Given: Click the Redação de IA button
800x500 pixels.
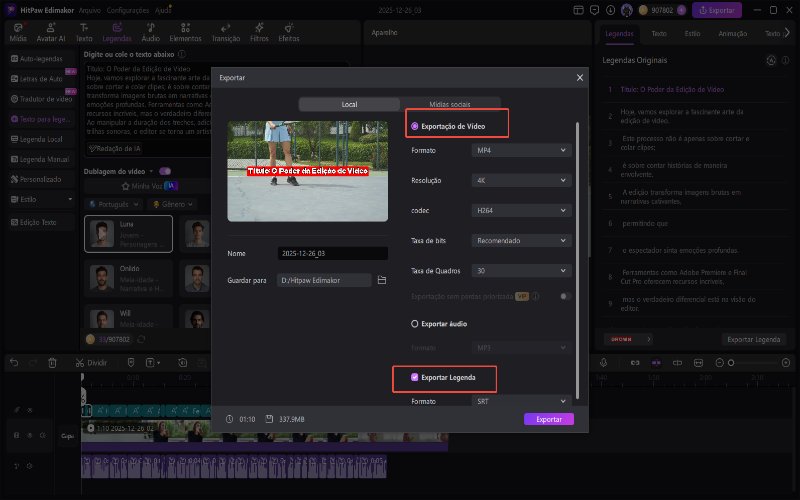Looking at the screenshot, I should [115, 148].
